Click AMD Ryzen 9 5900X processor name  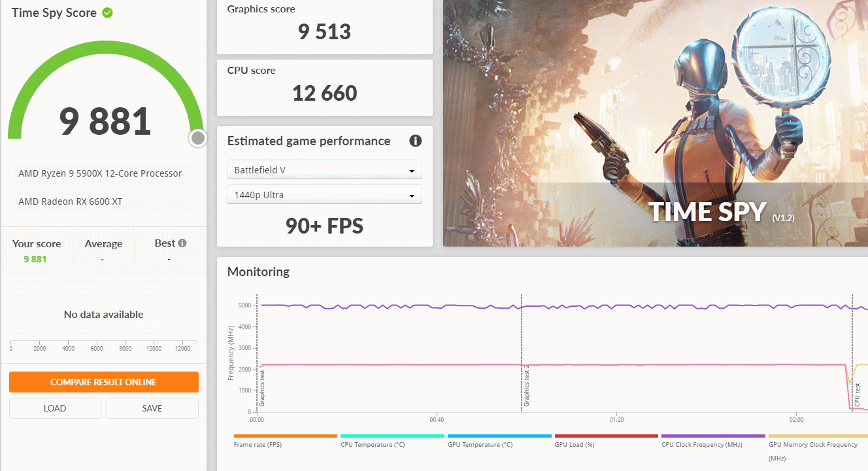click(x=100, y=173)
